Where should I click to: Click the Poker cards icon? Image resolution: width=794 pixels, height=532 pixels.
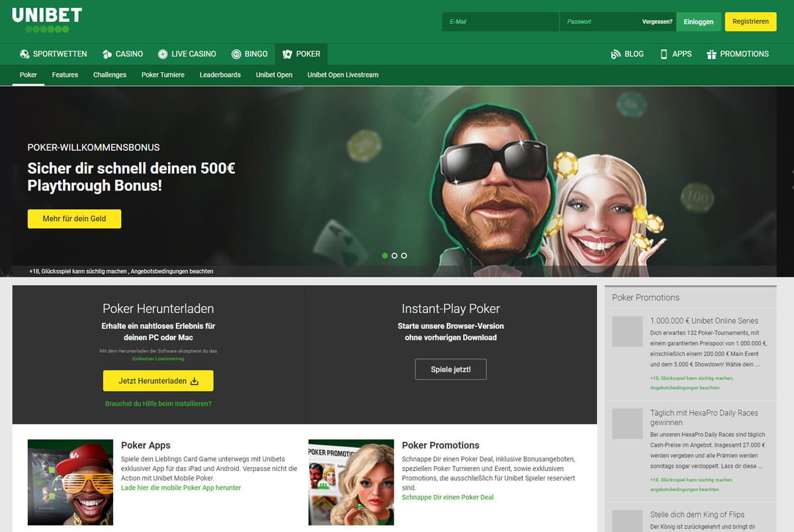pos(287,54)
